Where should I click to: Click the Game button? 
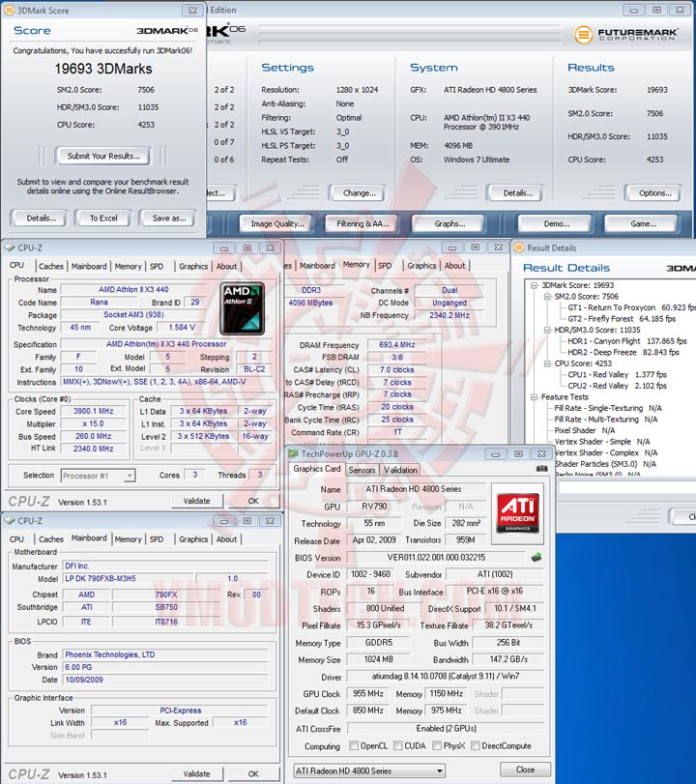pos(643,223)
